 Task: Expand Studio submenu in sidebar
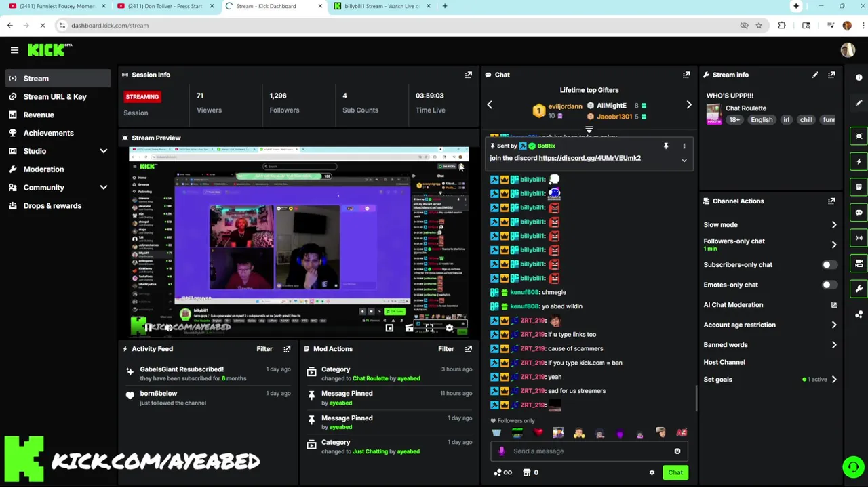104,151
